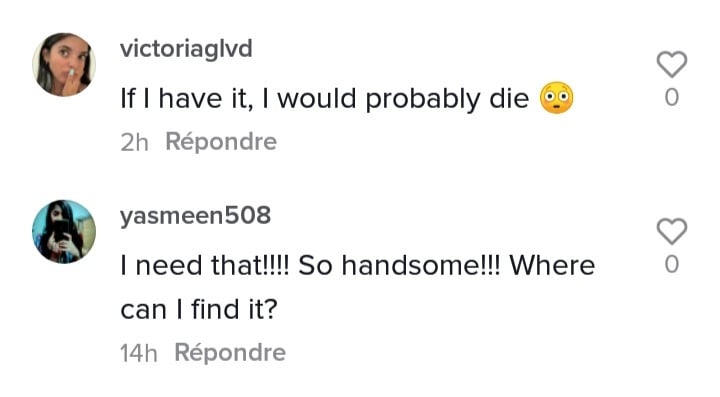Click Répondre under yasmeen508's comment

click(230, 353)
